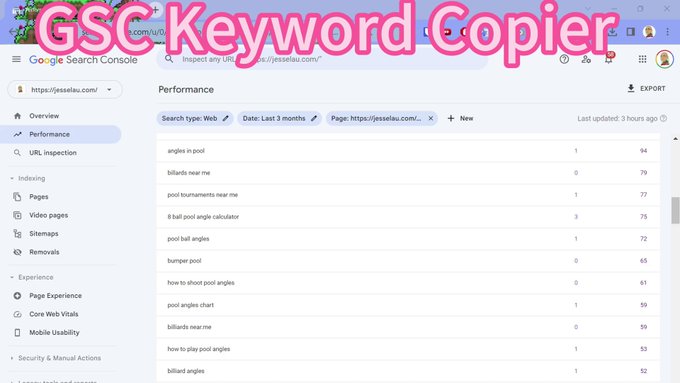This screenshot has width=680, height=383.
Task: Click the page vertical scrollbar thumb
Action: point(675,210)
